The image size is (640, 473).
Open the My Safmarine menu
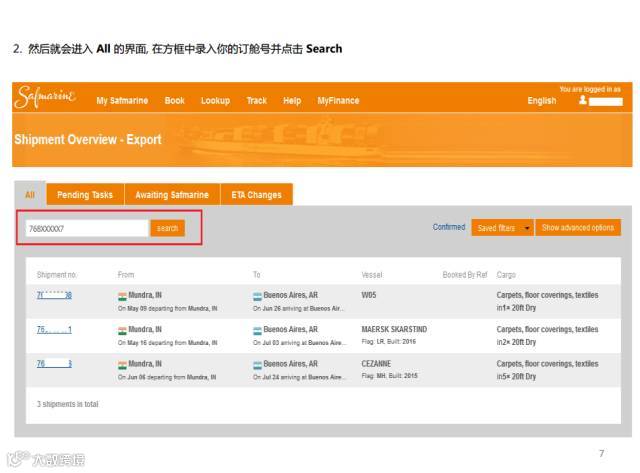(x=122, y=100)
